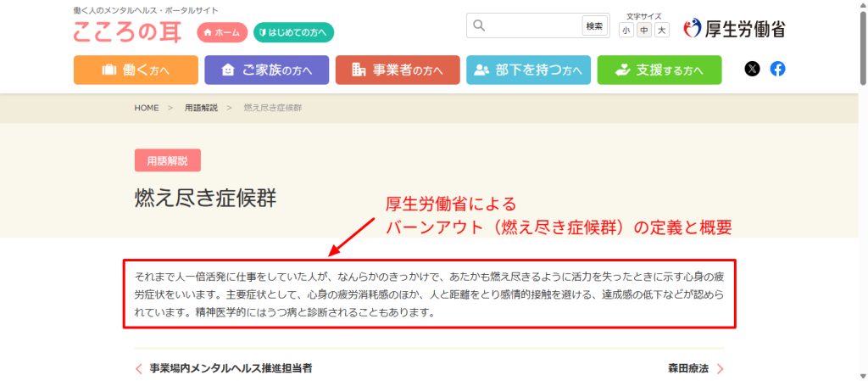Open the Facebook social icon
The height and width of the screenshot is (381, 868).
(777, 70)
